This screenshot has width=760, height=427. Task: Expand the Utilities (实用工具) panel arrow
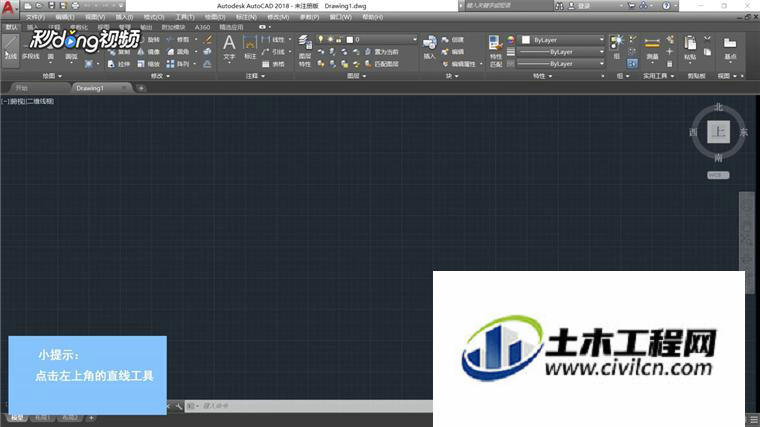(672, 76)
